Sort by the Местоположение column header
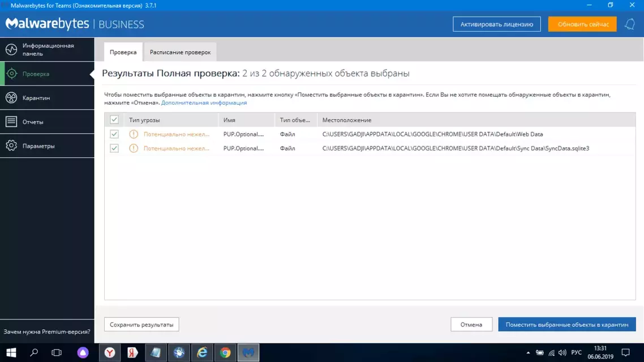The width and height of the screenshot is (644, 362). point(347,120)
